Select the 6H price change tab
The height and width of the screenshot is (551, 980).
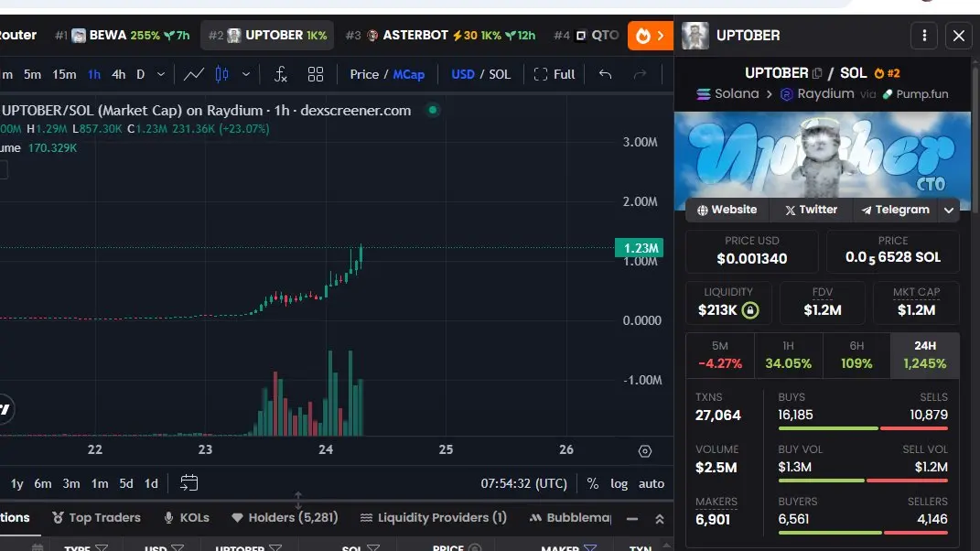(x=856, y=355)
